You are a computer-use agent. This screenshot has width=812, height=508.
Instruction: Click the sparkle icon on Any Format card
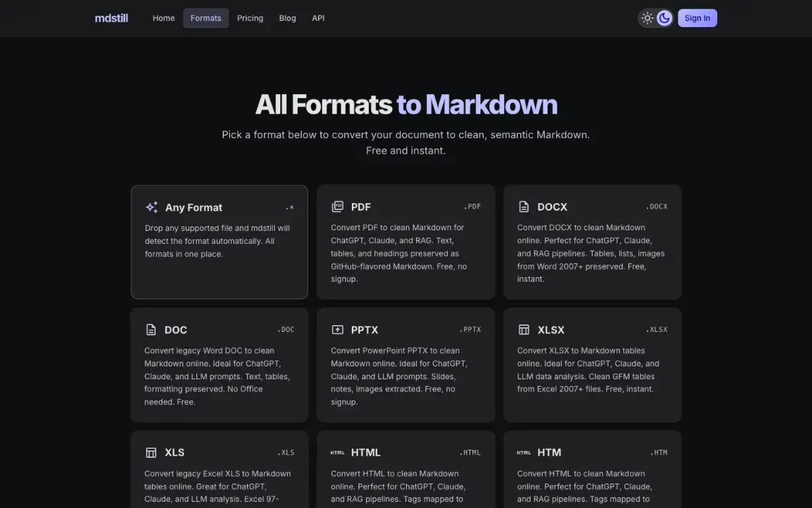click(x=152, y=207)
